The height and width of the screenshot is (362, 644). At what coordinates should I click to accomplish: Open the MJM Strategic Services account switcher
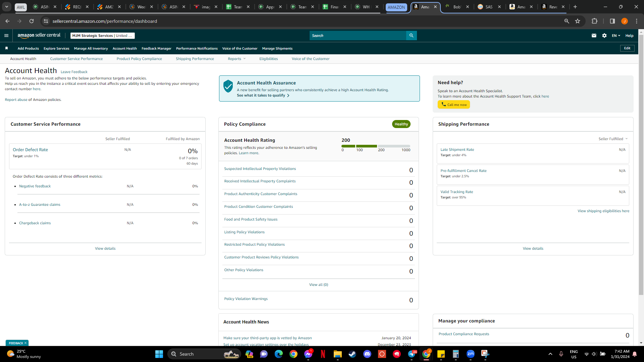point(103,36)
